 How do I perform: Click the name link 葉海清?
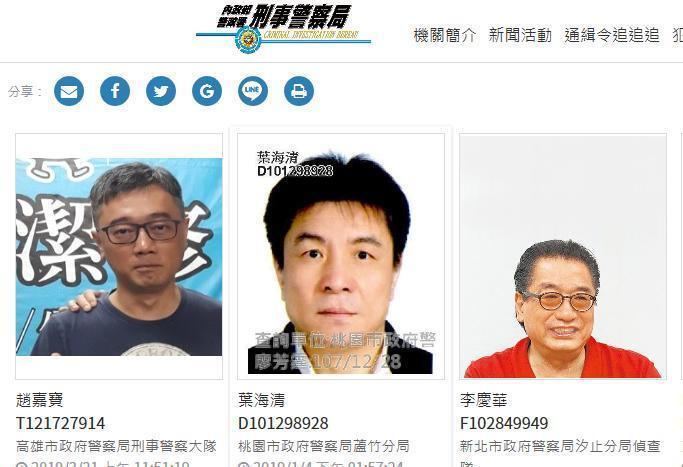(262, 400)
